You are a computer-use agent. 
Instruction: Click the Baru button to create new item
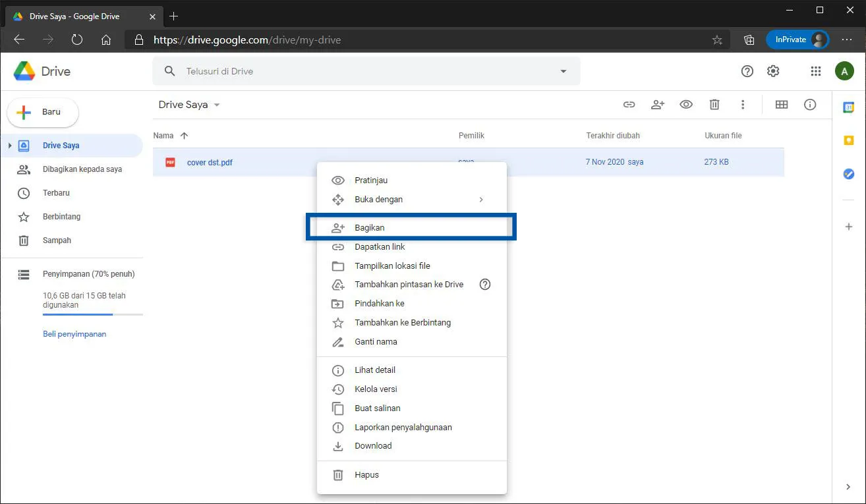tap(42, 112)
